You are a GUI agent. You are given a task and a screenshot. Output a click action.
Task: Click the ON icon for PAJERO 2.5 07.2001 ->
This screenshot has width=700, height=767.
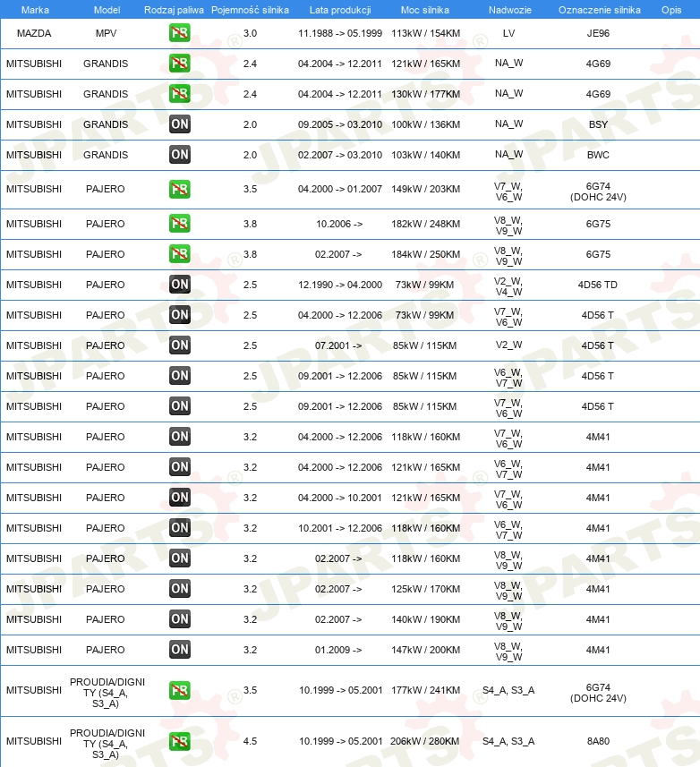click(x=180, y=345)
